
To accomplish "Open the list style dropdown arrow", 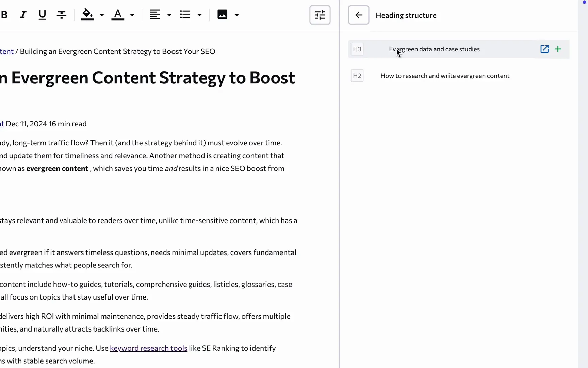I will coord(200,15).
